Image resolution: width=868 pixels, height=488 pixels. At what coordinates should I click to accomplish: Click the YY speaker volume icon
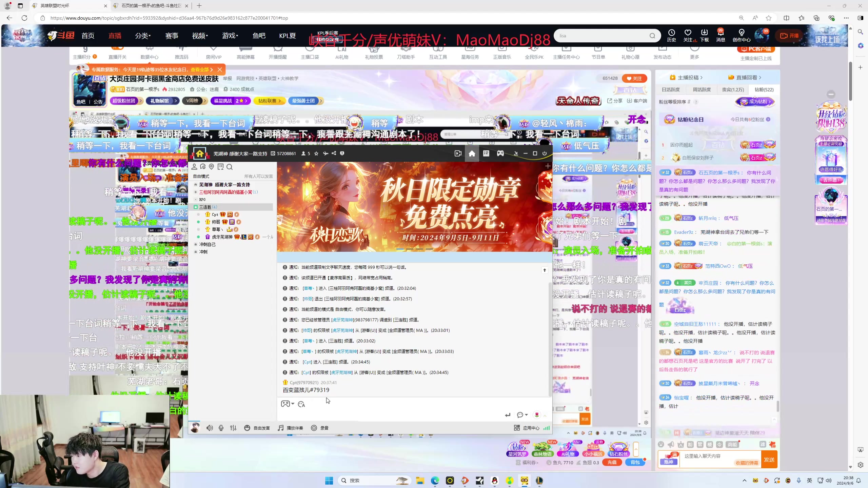tap(210, 428)
